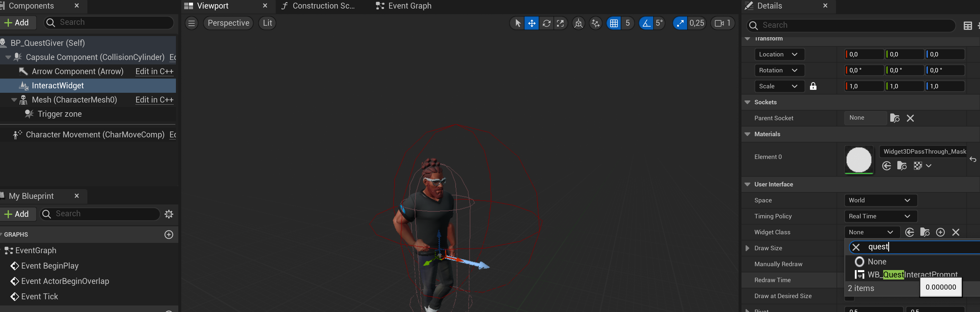Open the Perspective view mode menu
The image size is (980, 312).
pos(228,23)
